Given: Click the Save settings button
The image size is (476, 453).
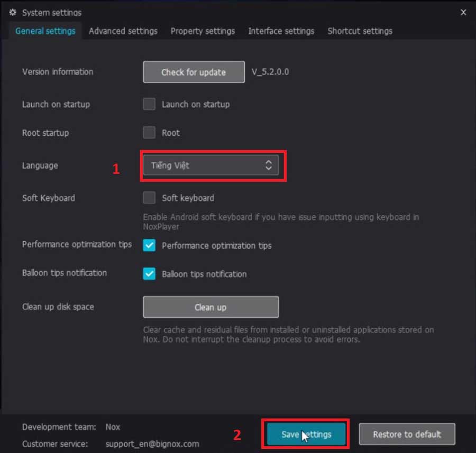Looking at the screenshot, I should click(x=306, y=434).
